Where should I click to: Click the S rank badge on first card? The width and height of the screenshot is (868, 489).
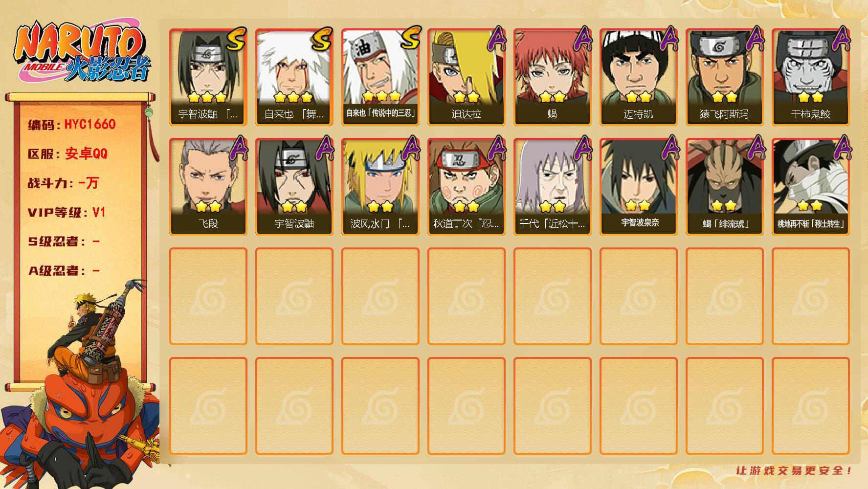click(x=236, y=38)
